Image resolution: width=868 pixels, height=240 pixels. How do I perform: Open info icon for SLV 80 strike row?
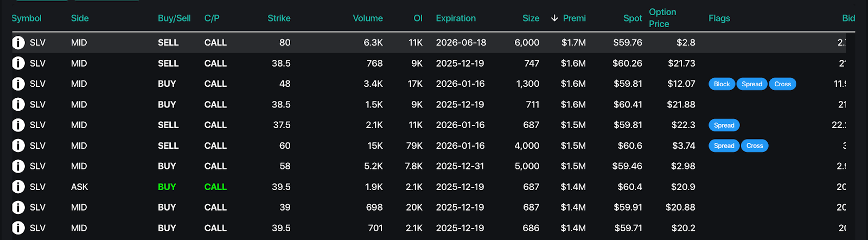click(x=18, y=42)
